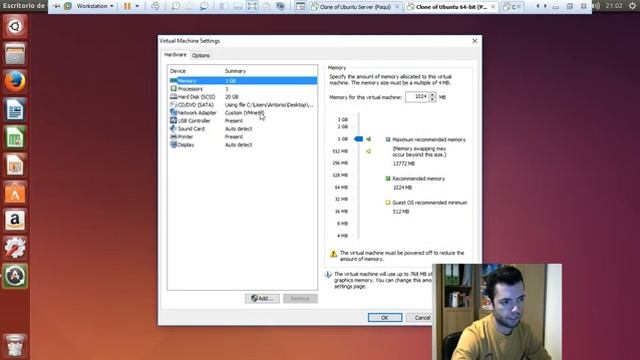Take a snapshot using the clock toolbar icon

pyautogui.click(x=176, y=6)
